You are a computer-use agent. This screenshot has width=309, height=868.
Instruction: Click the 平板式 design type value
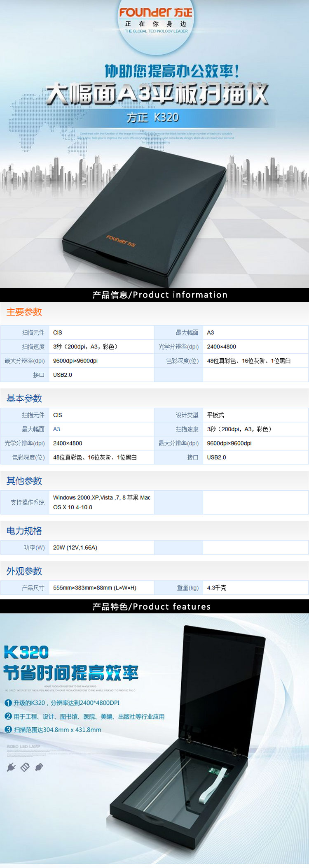[215, 415]
